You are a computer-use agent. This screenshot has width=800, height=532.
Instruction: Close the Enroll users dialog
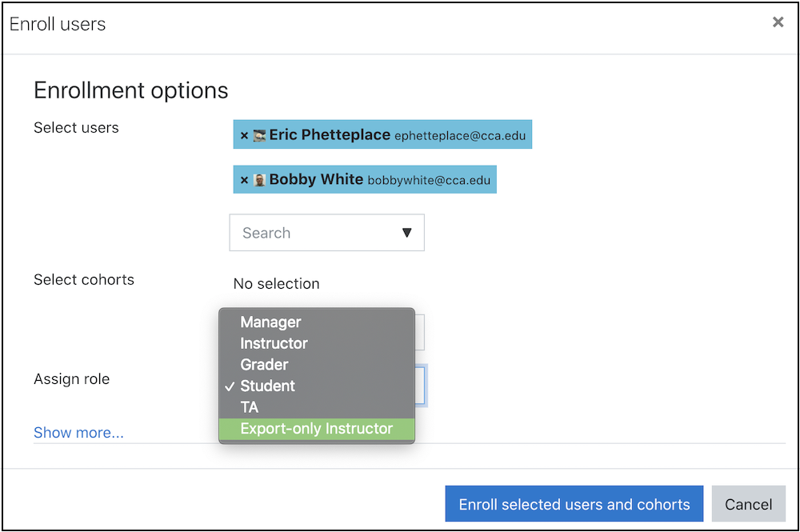778,22
